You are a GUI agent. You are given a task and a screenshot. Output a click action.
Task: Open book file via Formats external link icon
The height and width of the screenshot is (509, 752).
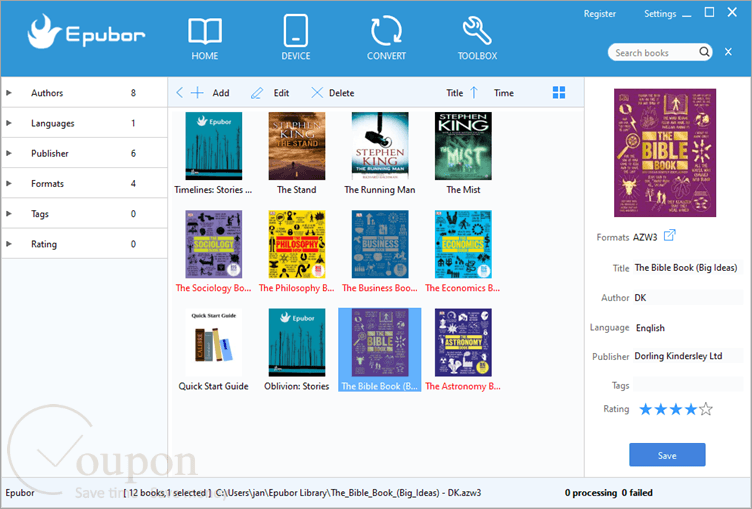(x=670, y=236)
